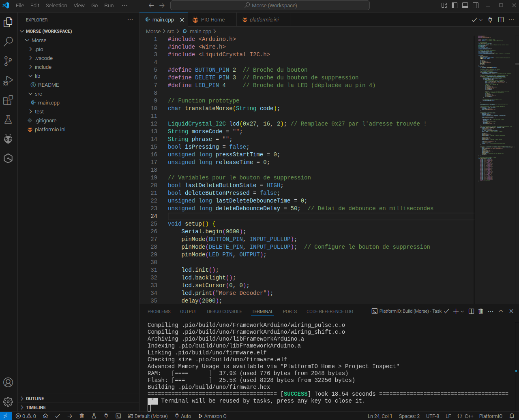This screenshot has width=519, height=420.
Task: Toggle bottom panel visibility
Action: 465,5
